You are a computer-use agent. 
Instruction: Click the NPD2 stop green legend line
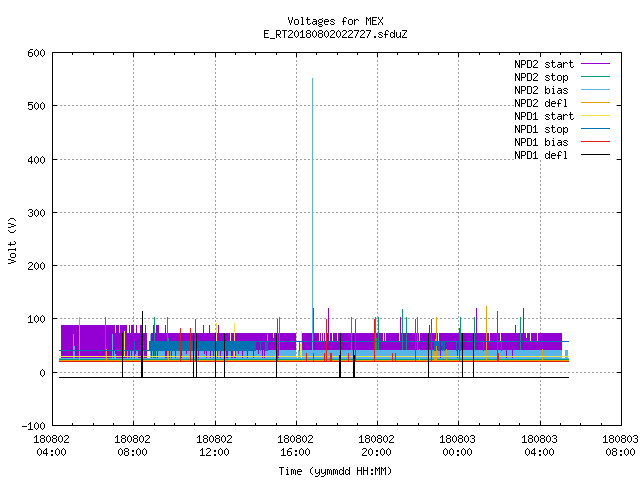(595, 77)
